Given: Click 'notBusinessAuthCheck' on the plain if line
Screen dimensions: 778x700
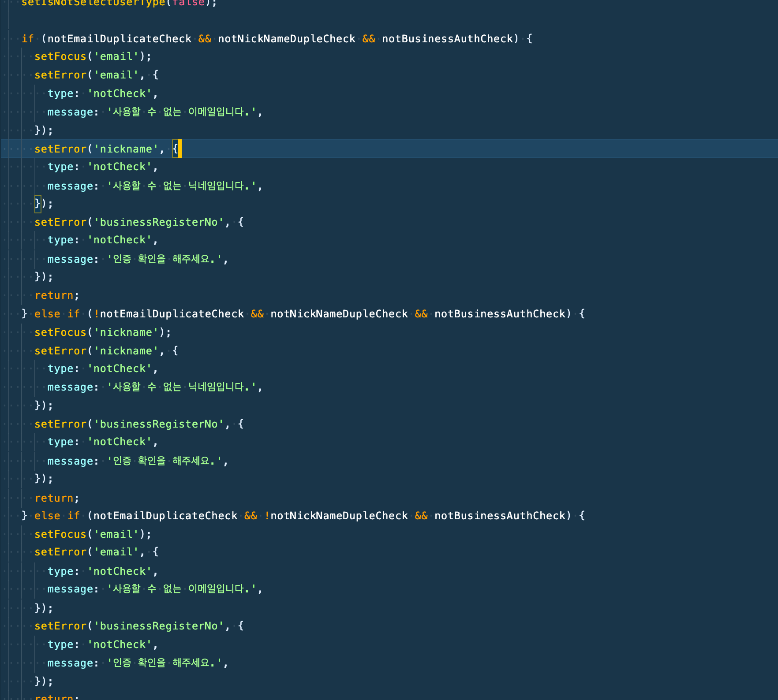Looking at the screenshot, I should click(447, 39).
